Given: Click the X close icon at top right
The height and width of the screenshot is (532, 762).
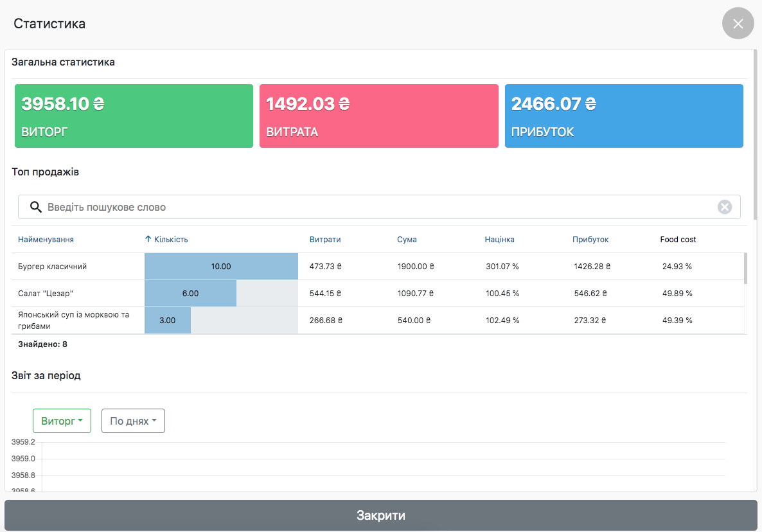Looking at the screenshot, I should pyautogui.click(x=738, y=24).
